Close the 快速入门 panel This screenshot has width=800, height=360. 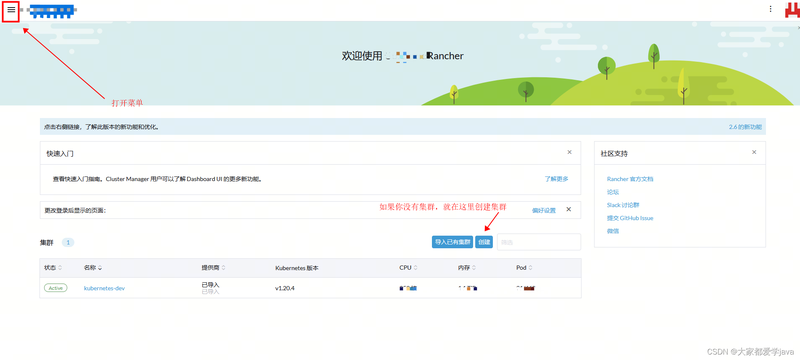569,152
